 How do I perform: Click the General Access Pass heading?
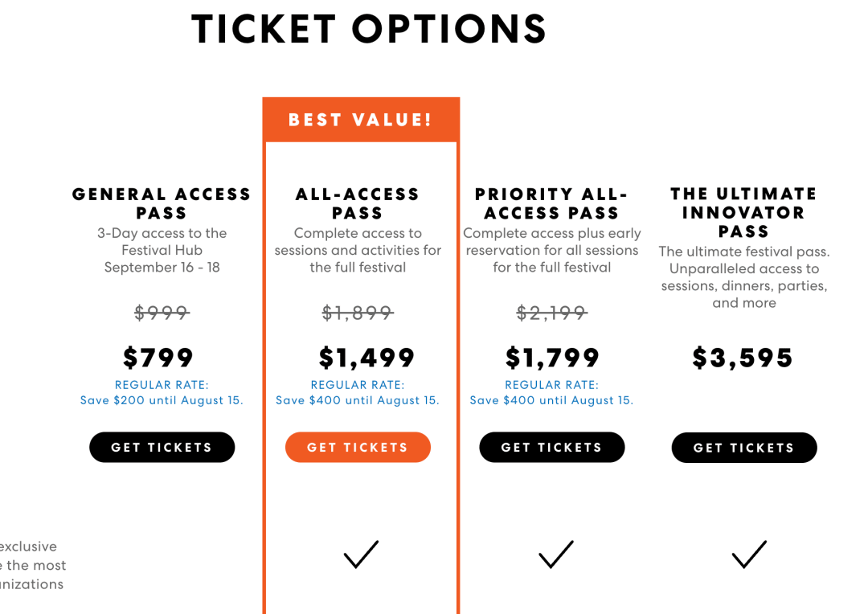click(162, 203)
